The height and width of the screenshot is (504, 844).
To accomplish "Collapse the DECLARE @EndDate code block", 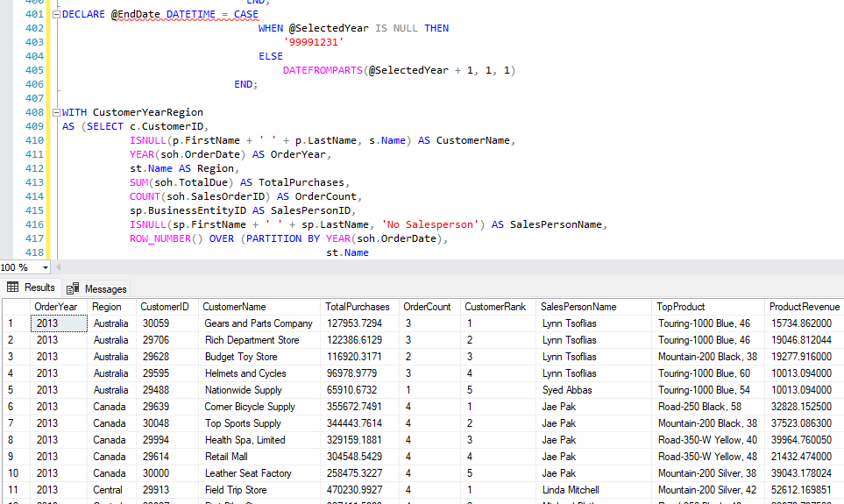I will coord(57,15).
